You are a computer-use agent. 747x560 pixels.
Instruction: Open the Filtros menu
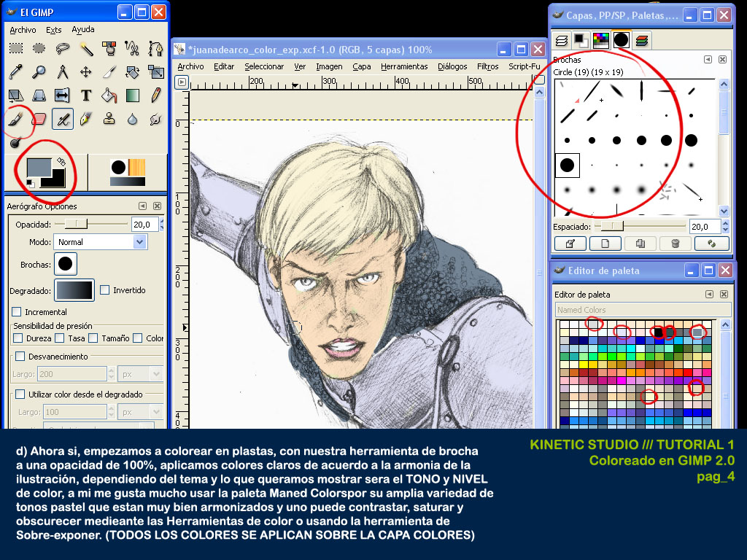[487, 66]
